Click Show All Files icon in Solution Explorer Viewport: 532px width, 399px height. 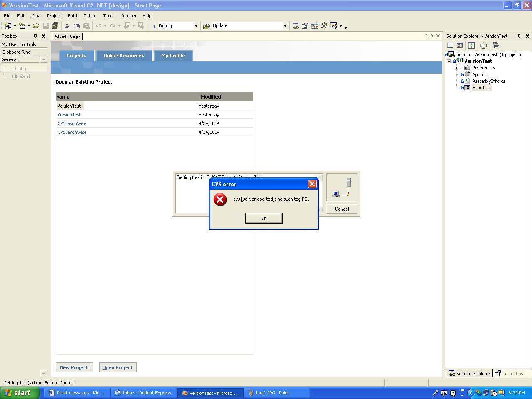pos(483,45)
